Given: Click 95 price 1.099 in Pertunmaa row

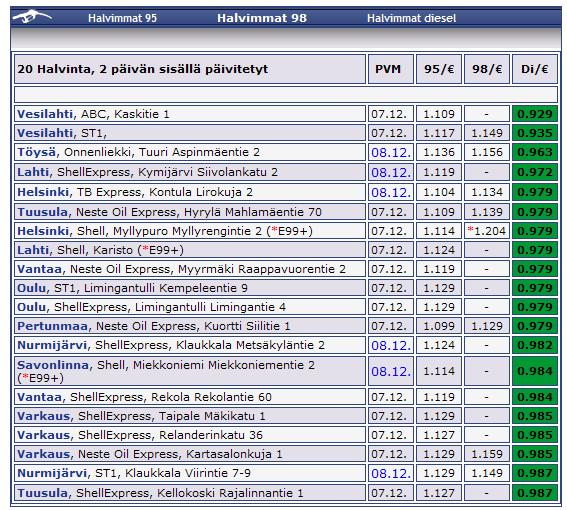Looking at the screenshot, I should 439,326.
